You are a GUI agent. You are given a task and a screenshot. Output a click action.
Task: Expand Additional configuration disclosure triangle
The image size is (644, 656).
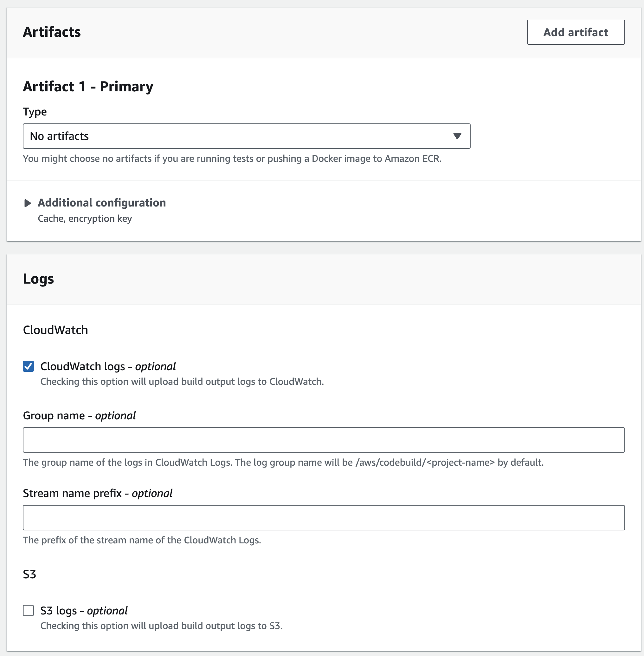pyautogui.click(x=28, y=203)
